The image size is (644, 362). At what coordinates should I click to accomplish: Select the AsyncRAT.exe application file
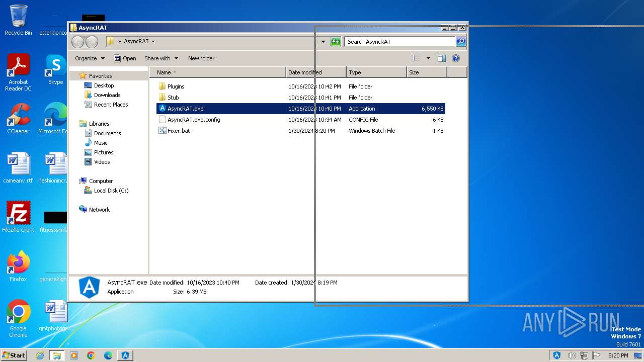click(300, 109)
